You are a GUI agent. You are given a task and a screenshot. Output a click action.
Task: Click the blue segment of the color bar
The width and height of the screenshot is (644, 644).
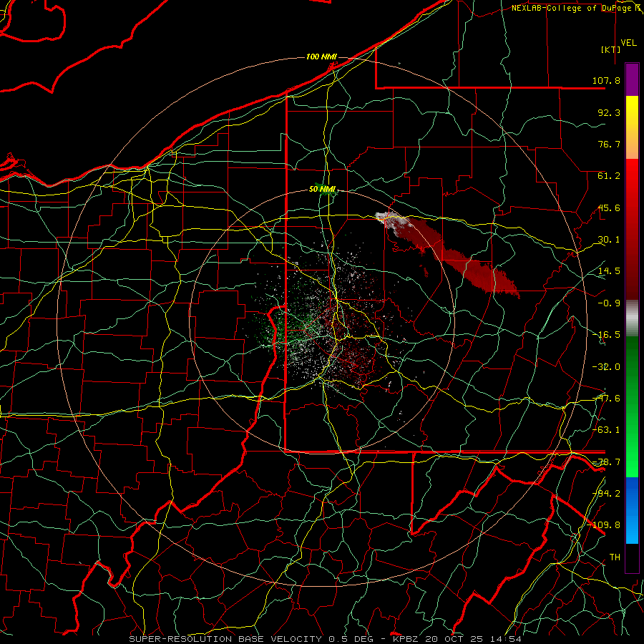click(632, 510)
